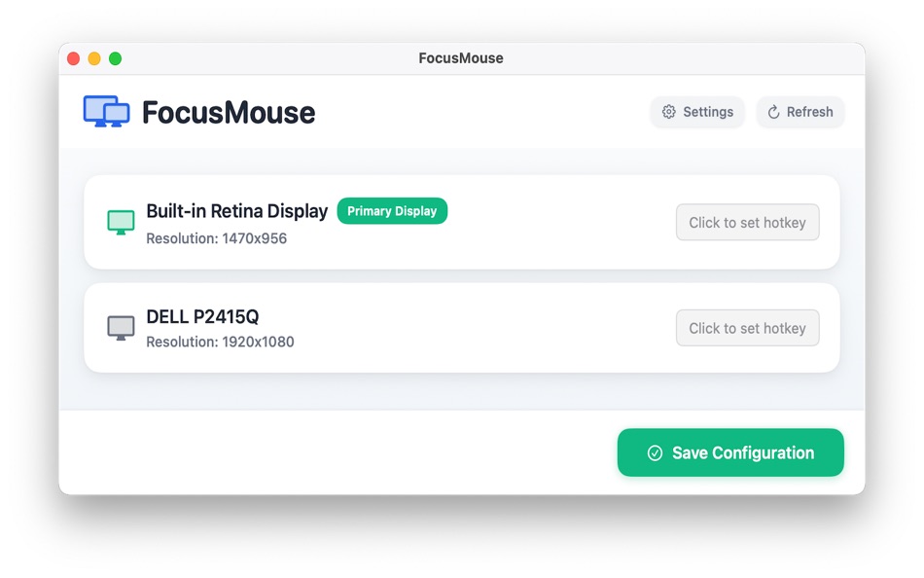Set a hotkey for Built-in Retina Display
This screenshot has height=578, width=924.
click(747, 222)
